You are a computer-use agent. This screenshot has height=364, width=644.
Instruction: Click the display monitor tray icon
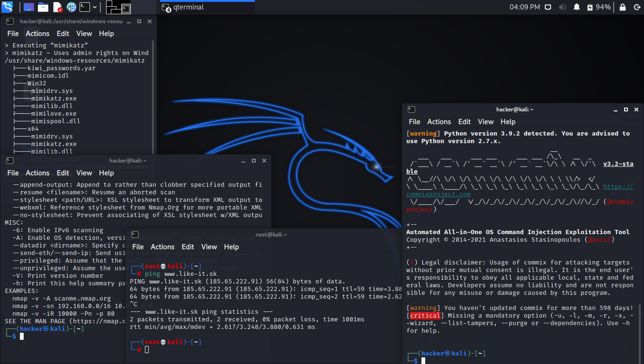click(x=548, y=7)
